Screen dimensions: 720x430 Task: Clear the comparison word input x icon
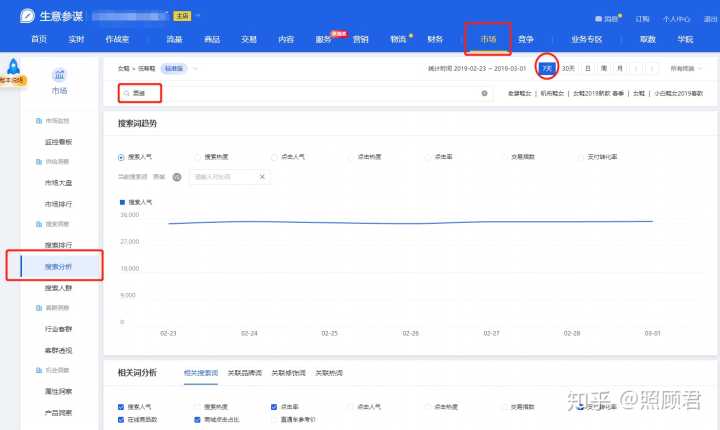tap(263, 177)
